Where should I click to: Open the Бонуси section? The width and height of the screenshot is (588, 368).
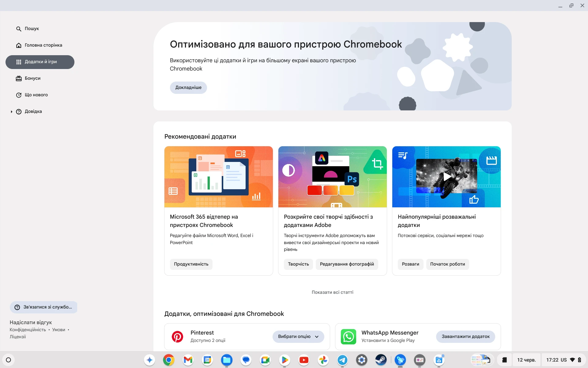(40, 79)
